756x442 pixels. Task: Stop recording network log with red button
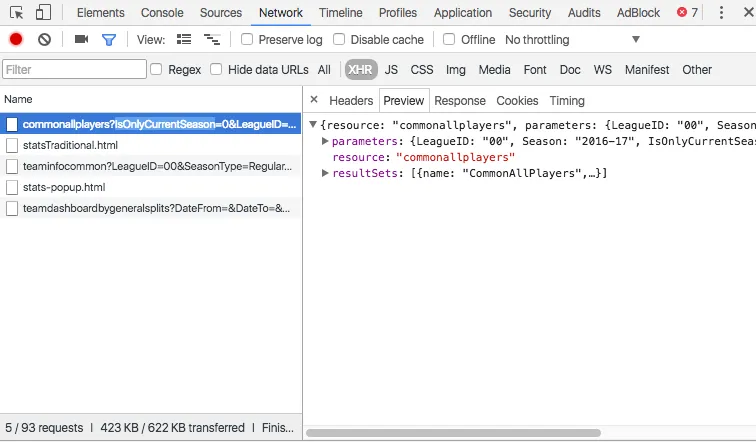pyautogui.click(x=16, y=39)
